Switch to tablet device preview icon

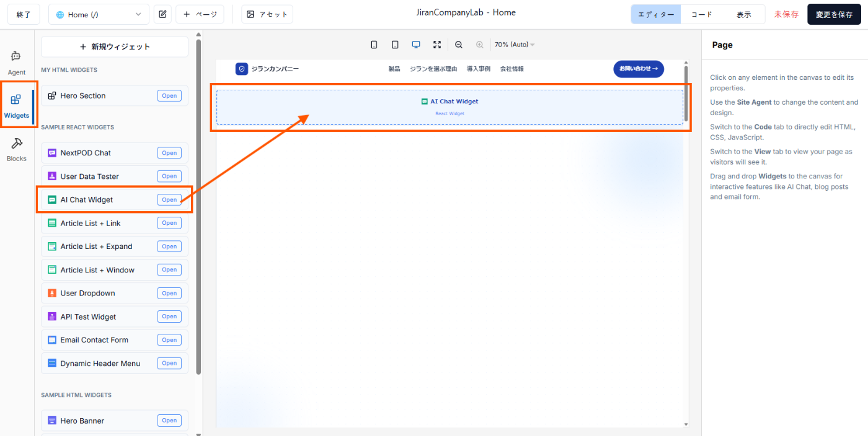coord(395,45)
